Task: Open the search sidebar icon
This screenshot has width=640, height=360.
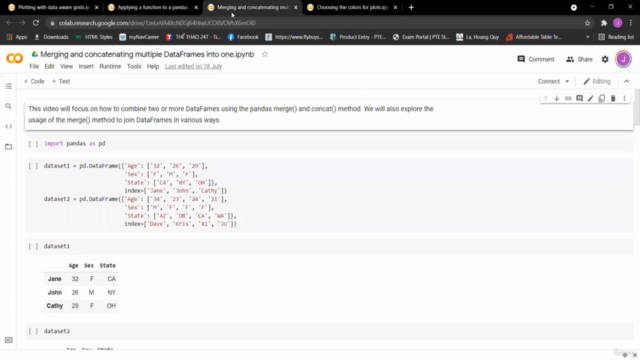Action: click(8, 106)
